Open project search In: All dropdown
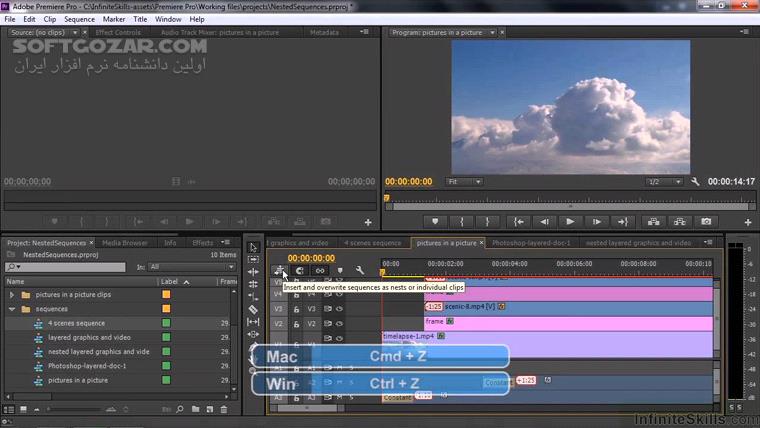 point(192,267)
